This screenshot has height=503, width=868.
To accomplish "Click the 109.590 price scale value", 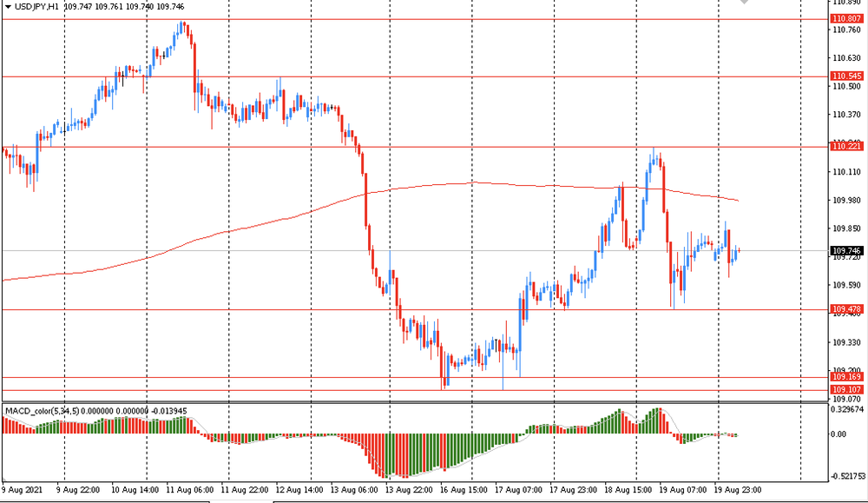I will 847,285.
